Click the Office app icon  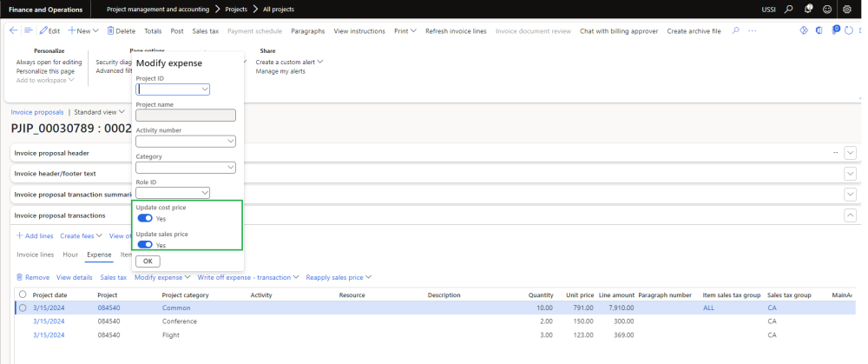pyautogui.click(x=819, y=30)
